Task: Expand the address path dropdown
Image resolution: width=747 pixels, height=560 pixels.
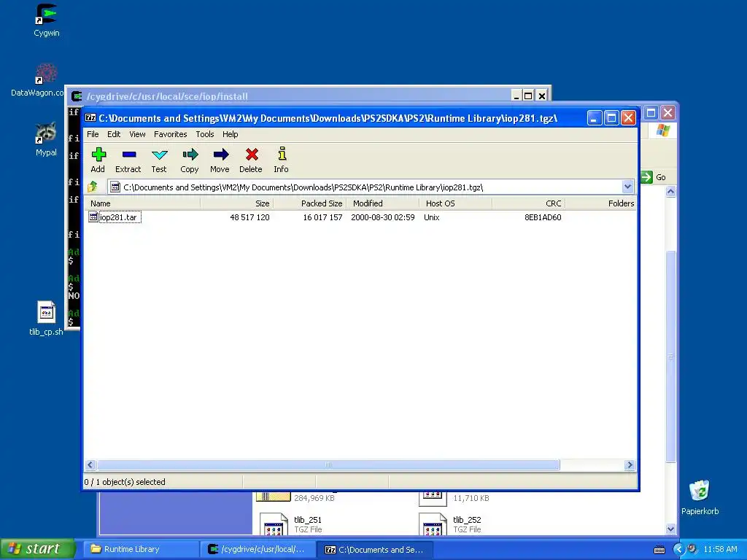Action: [627, 187]
